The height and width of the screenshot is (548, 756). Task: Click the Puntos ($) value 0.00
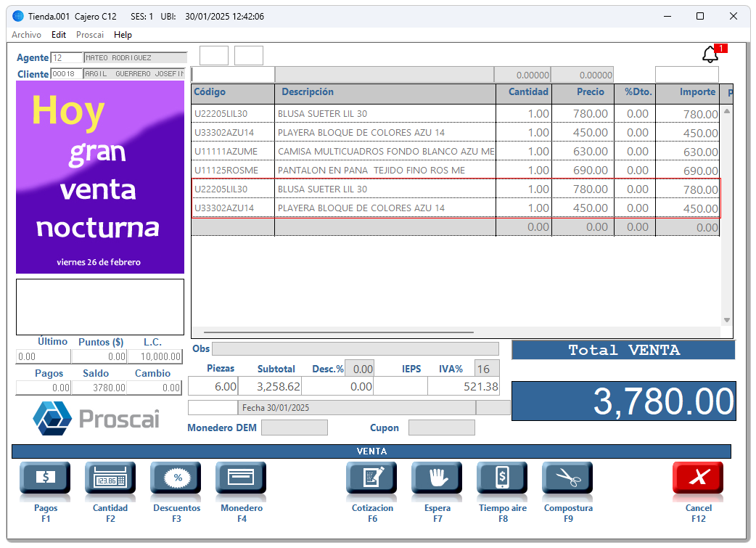coord(99,356)
